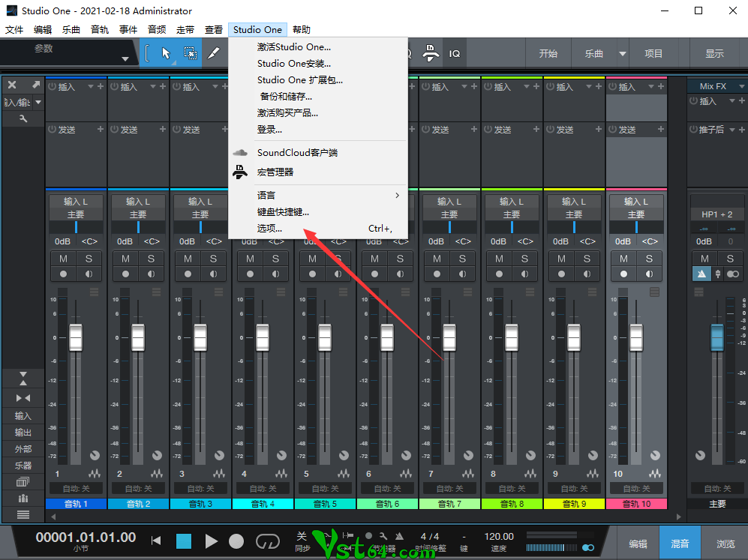Open the parameter dropdown arrow in toolbar
The image size is (748, 560).
point(125,59)
